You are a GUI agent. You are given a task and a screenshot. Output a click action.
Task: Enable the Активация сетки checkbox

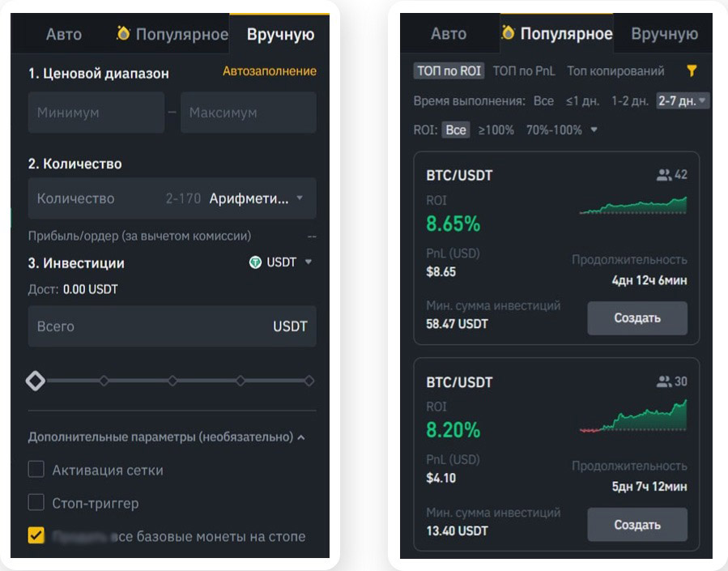point(36,470)
